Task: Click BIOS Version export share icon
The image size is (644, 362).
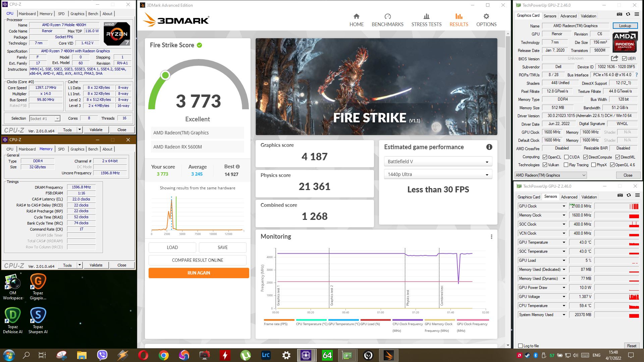Action: point(614,58)
